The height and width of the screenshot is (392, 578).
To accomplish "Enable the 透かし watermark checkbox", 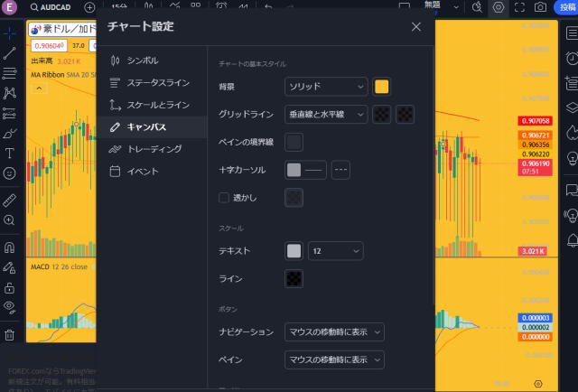I will coord(224,198).
